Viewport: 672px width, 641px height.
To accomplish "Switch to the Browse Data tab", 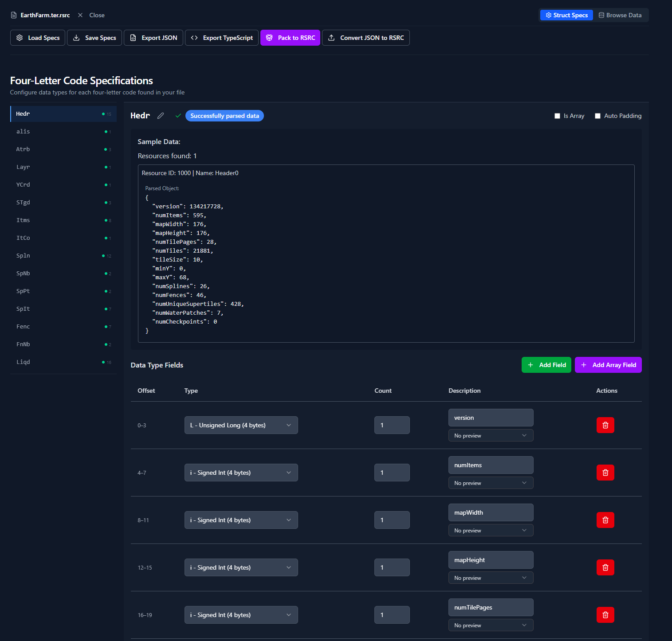I will coord(620,15).
